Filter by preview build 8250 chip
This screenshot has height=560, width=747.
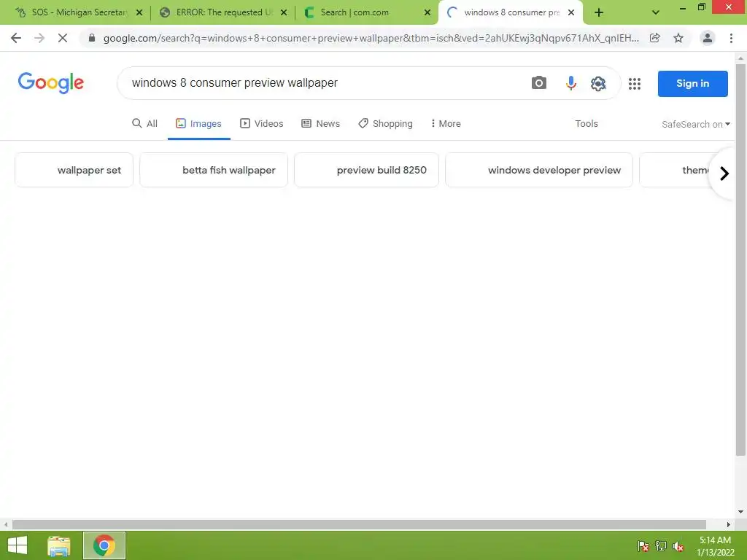tap(366, 170)
